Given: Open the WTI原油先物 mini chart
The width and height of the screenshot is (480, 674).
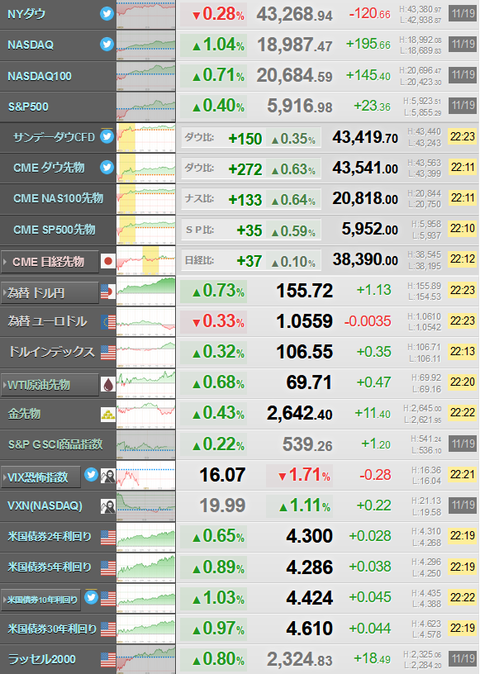Looking at the screenshot, I should (x=146, y=383).
